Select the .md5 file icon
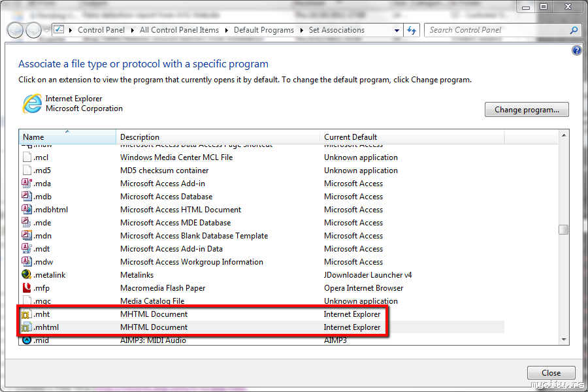This screenshot has width=588, height=392. coord(26,171)
